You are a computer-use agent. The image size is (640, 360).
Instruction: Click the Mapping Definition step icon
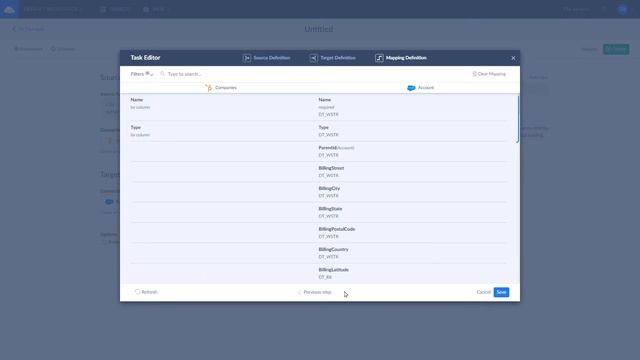tap(379, 58)
